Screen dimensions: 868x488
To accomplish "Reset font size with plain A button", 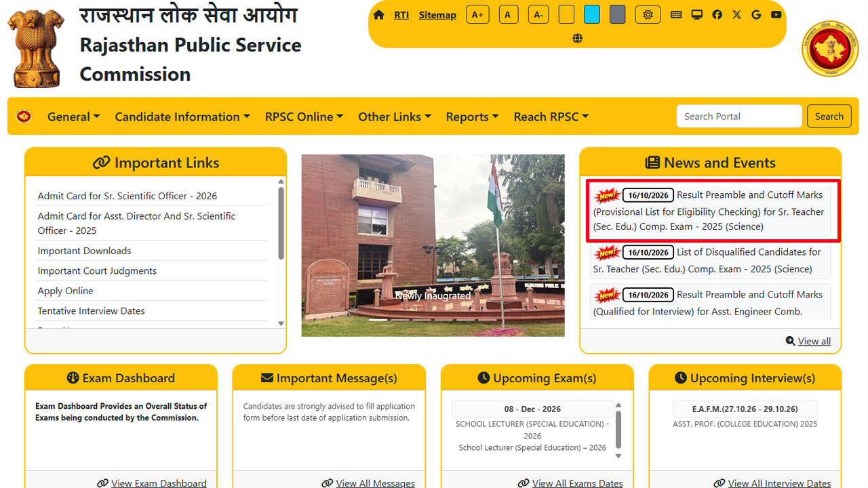I will pyautogui.click(x=508, y=14).
